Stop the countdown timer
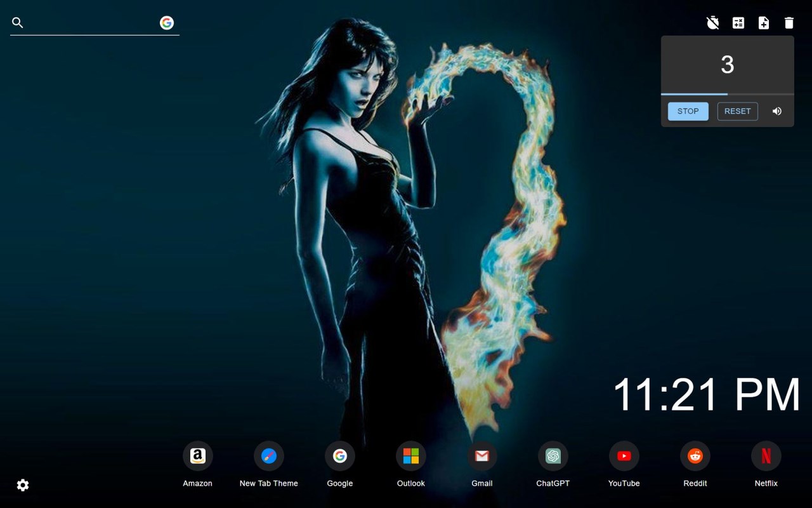This screenshot has height=508, width=812. click(688, 111)
